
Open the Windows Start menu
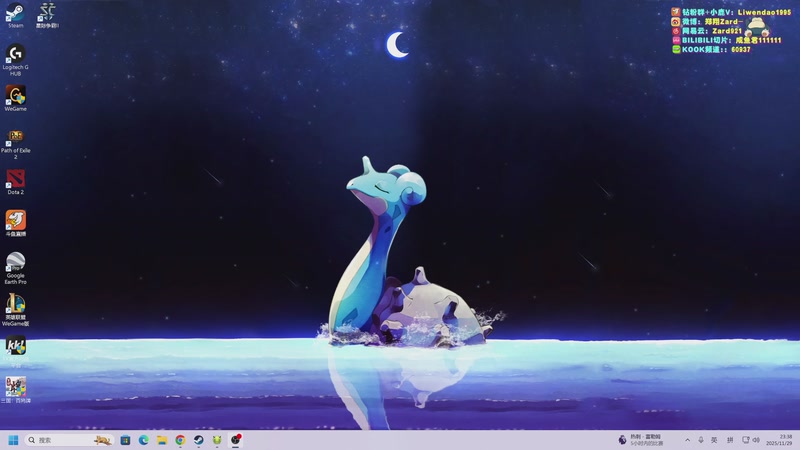(13, 440)
